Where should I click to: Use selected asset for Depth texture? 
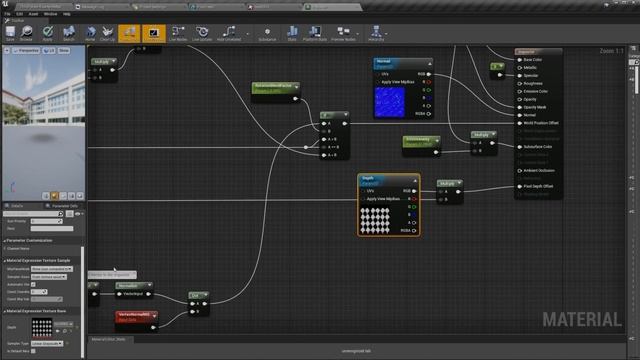click(x=58, y=331)
